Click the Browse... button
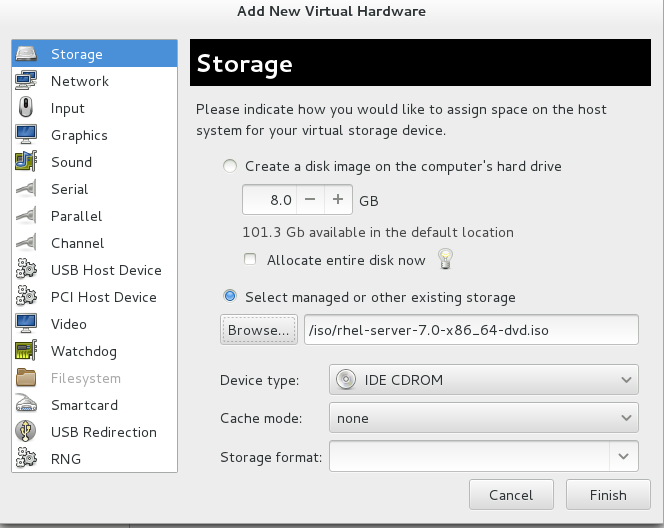Viewport: 664px width, 528px height. coord(259,330)
